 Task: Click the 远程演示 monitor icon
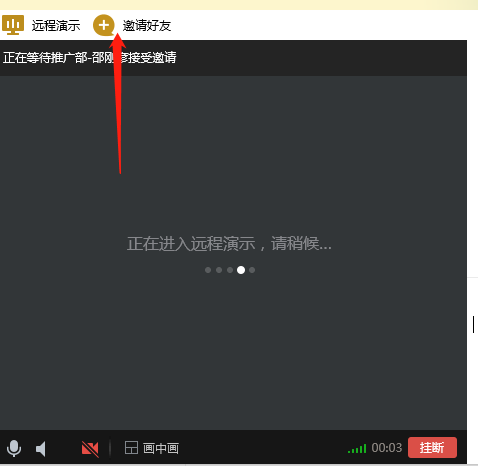13,25
